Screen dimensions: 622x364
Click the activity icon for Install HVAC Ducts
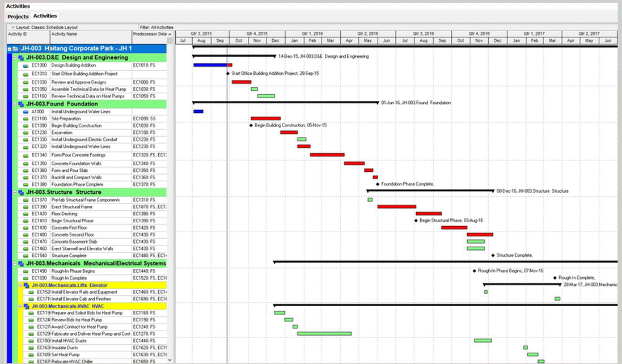click(x=31, y=341)
